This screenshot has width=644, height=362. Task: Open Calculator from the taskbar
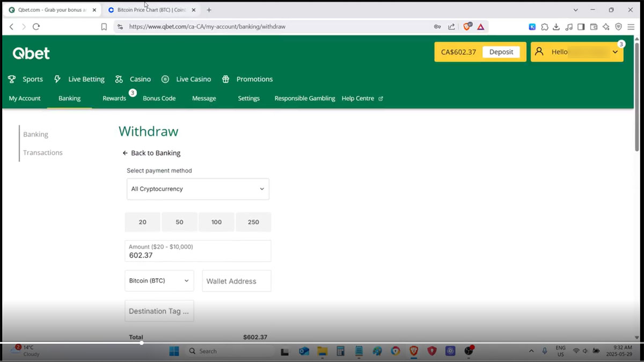click(x=340, y=351)
